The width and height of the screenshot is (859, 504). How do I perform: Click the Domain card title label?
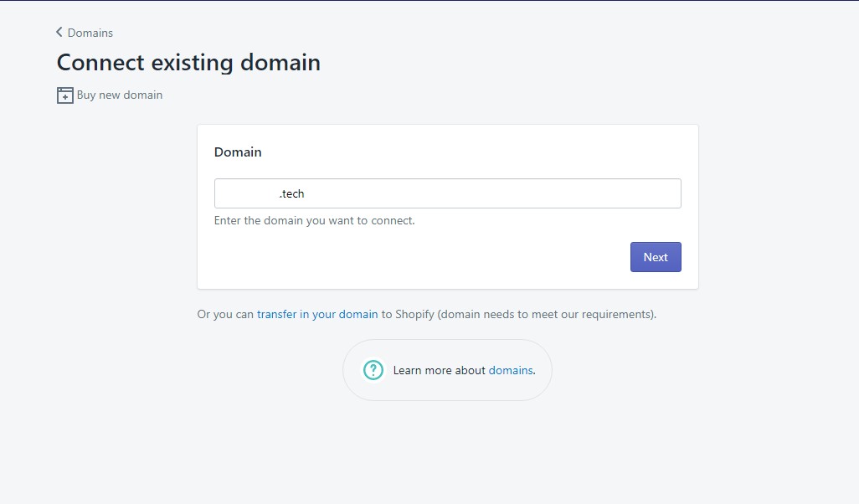coord(238,152)
